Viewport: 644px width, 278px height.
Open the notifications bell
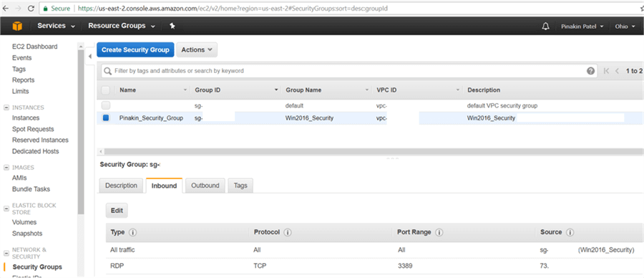(545, 27)
